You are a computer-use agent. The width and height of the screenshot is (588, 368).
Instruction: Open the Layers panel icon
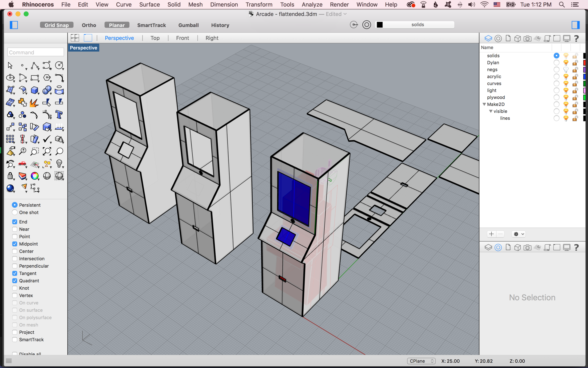pos(488,38)
